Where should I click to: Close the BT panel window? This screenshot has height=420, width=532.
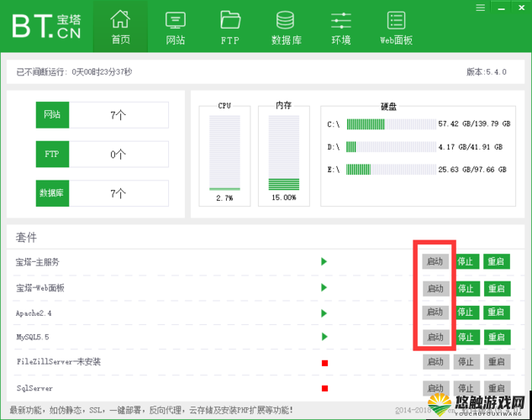pyautogui.click(x=521, y=8)
